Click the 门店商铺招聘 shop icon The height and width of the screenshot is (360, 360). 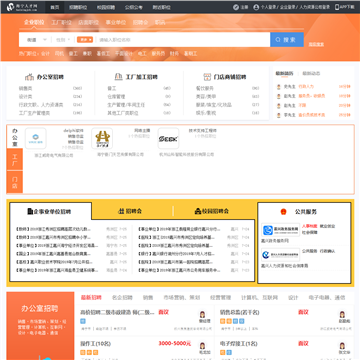[x=207, y=77]
